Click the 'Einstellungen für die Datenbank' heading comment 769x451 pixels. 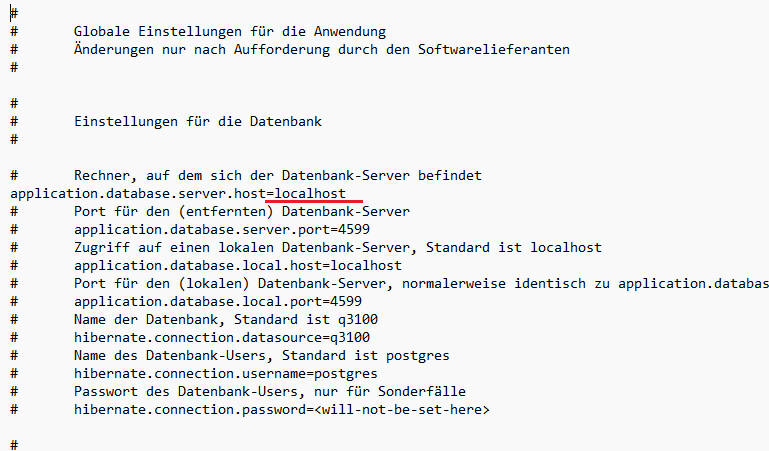198,121
